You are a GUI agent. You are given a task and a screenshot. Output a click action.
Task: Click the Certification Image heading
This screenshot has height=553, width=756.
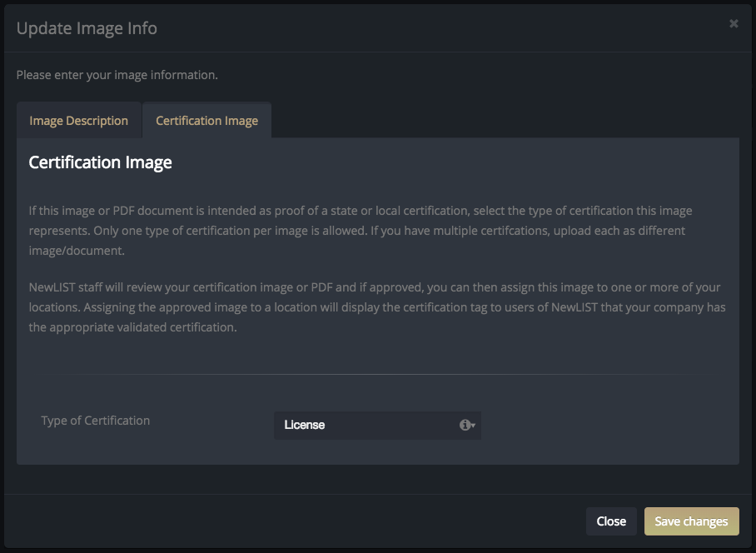pos(100,162)
